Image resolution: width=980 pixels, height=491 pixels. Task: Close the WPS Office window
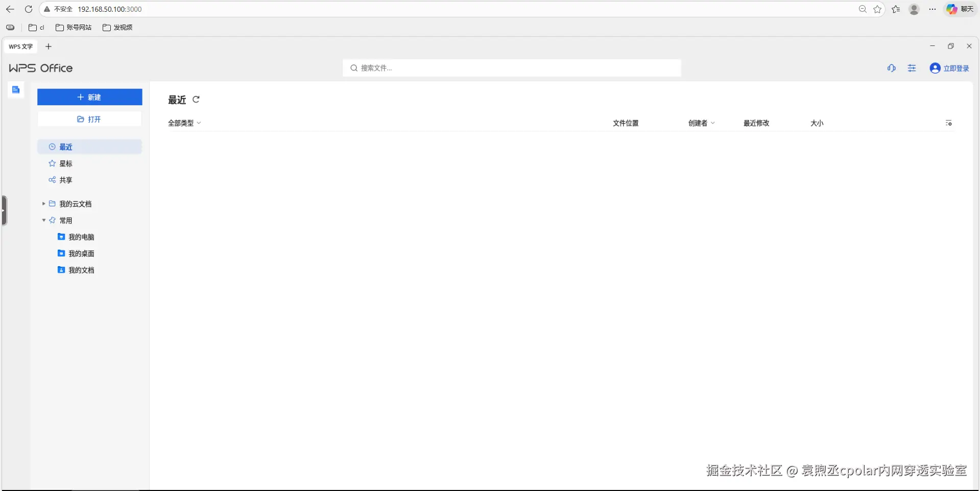point(969,46)
